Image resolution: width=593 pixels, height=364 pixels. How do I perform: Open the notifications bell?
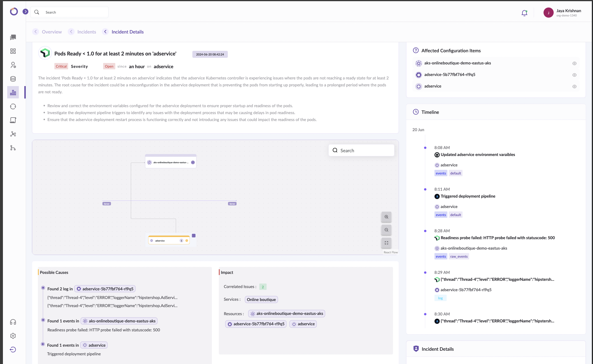point(524,13)
